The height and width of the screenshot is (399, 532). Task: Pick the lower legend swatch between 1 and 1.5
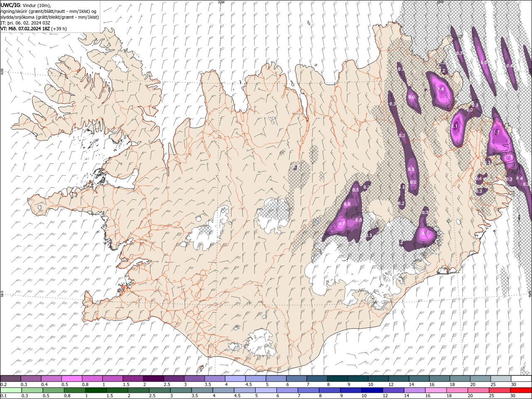point(96,390)
